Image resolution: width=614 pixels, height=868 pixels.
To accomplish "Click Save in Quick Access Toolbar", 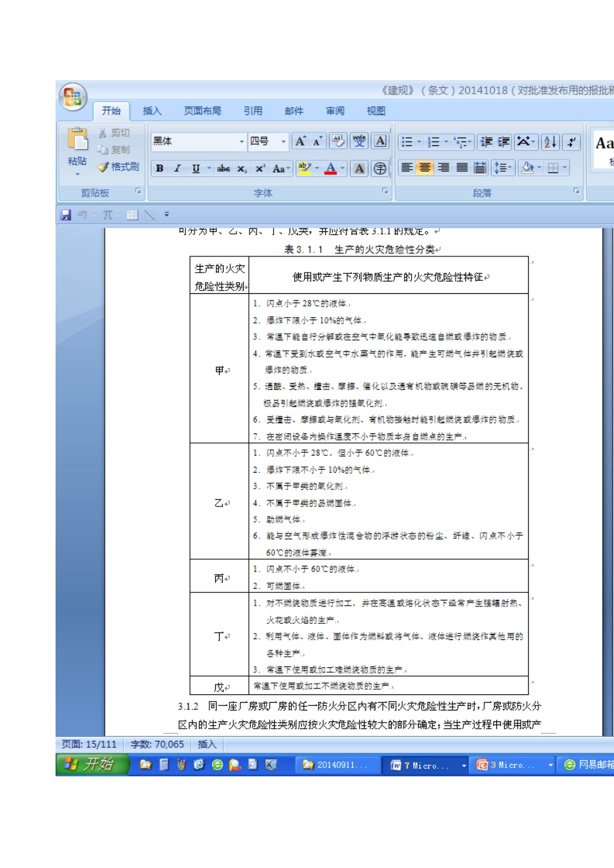I will coord(66,215).
